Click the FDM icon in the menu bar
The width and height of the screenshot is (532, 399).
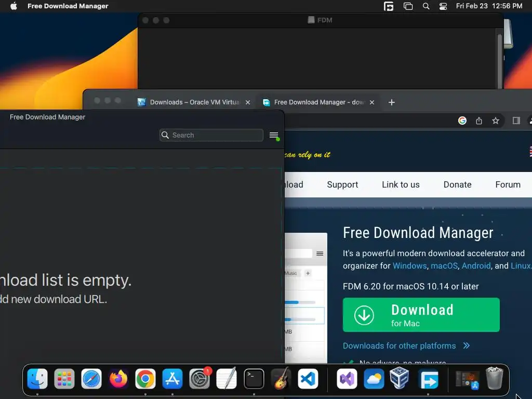pyautogui.click(x=389, y=6)
